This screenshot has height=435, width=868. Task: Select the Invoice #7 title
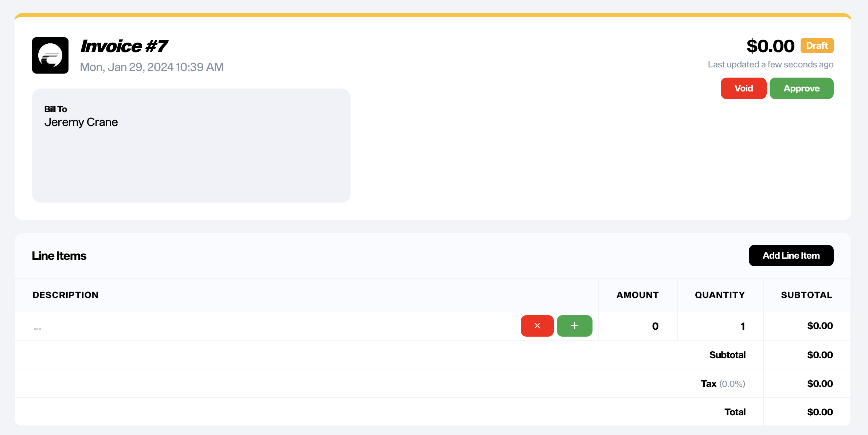click(124, 45)
